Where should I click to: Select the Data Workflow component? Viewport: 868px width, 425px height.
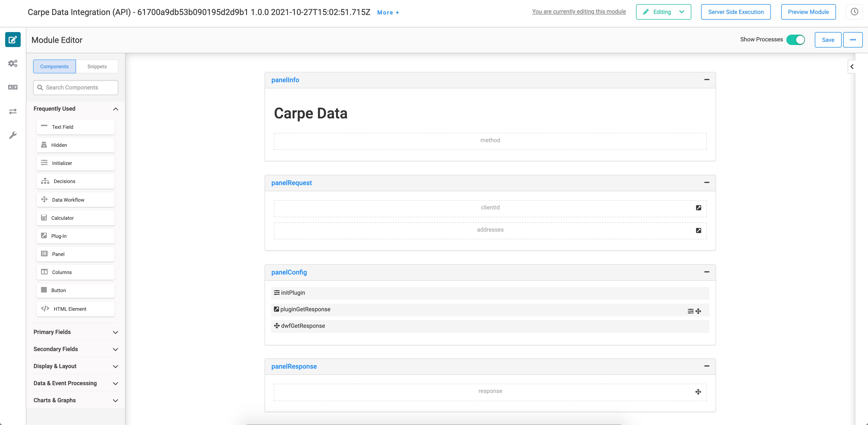[75, 200]
